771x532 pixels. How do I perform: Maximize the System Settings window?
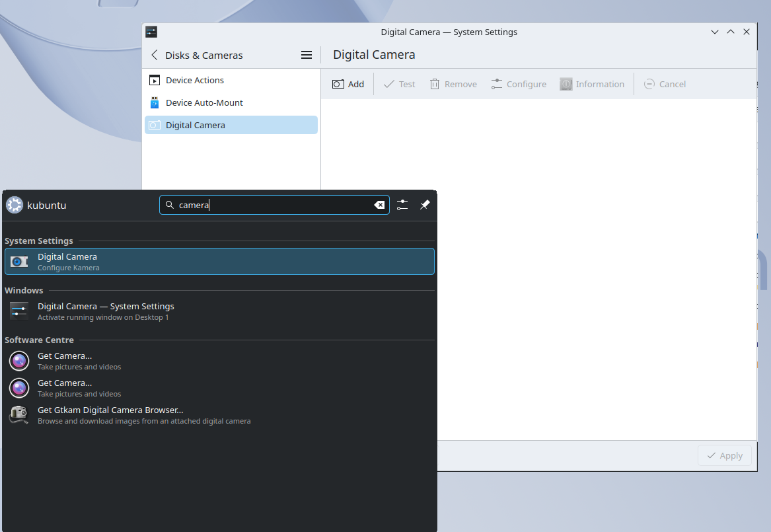731,32
